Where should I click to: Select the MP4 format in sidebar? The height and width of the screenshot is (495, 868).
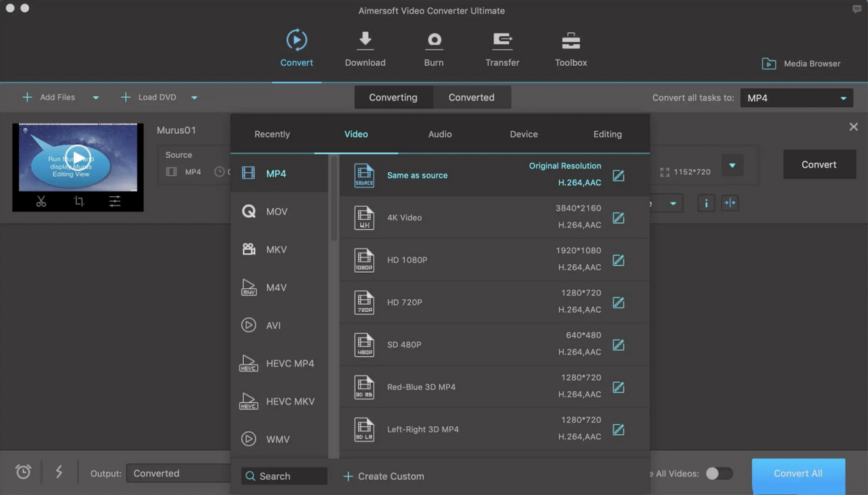pyautogui.click(x=280, y=174)
